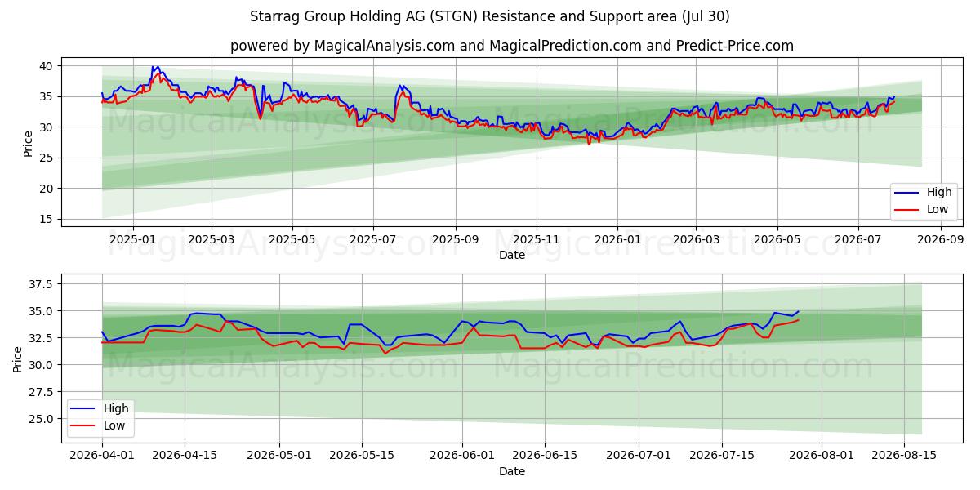Click the top chart x-axis label 2026-05

777,240
